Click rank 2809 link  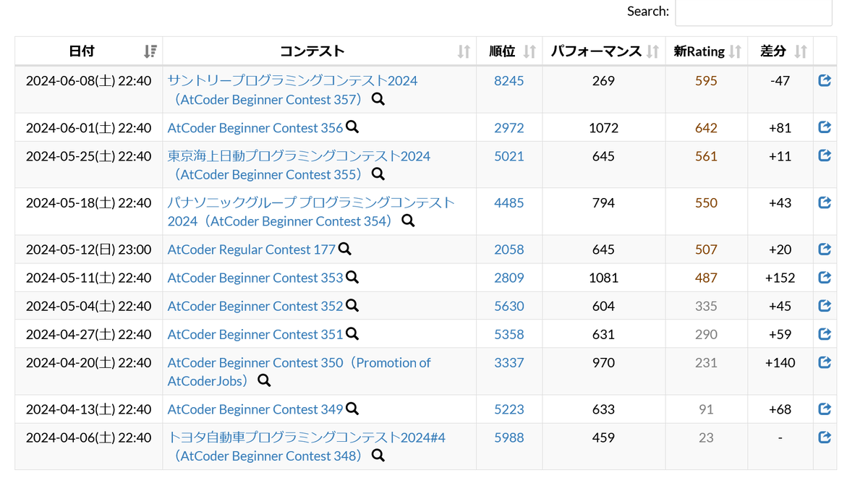pos(509,278)
